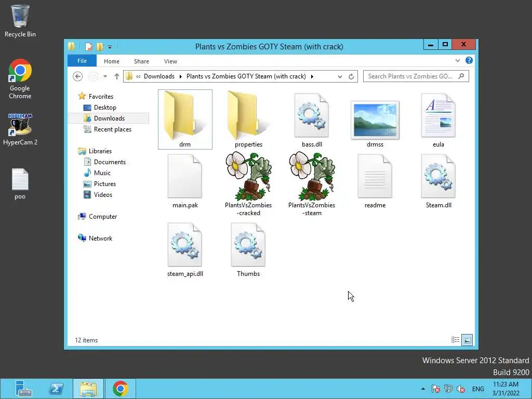The height and width of the screenshot is (399, 532).
Task: Switch to the Share ribbon tab
Action: coord(141,61)
